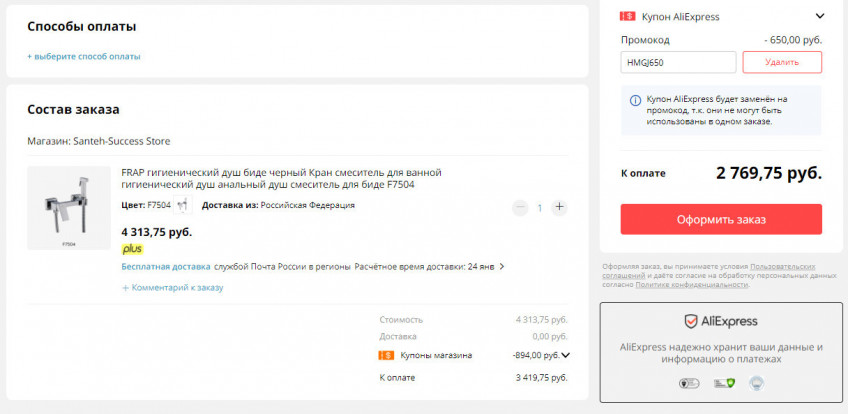Image resolution: width=848 pixels, height=414 pixels.
Task: Click the yellow Plus badge
Action: (x=132, y=248)
